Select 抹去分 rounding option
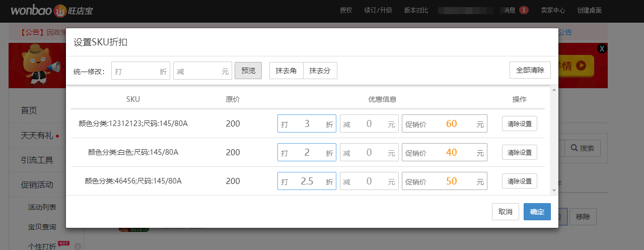 click(320, 71)
